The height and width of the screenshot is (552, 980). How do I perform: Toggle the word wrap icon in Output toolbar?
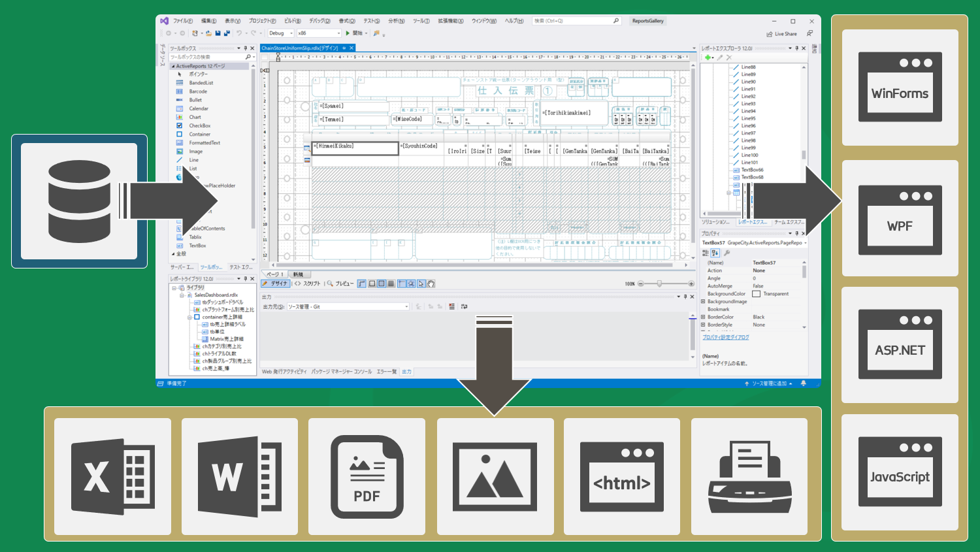click(x=464, y=306)
